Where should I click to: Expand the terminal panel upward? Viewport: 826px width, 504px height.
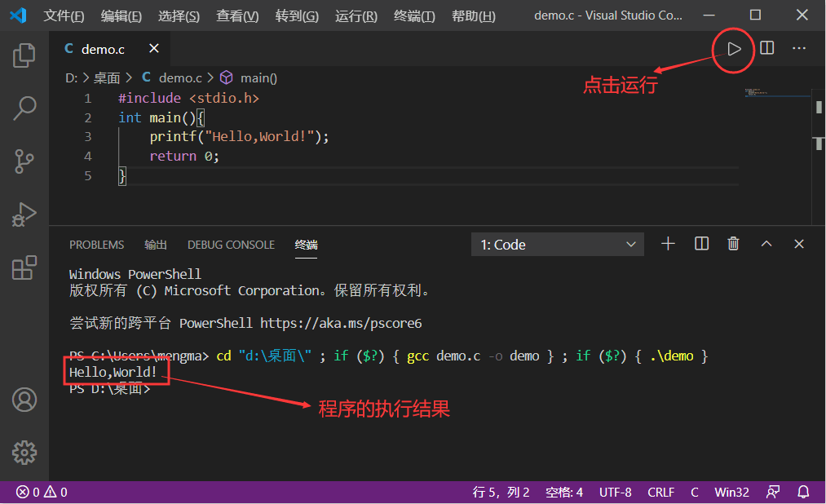pos(766,243)
